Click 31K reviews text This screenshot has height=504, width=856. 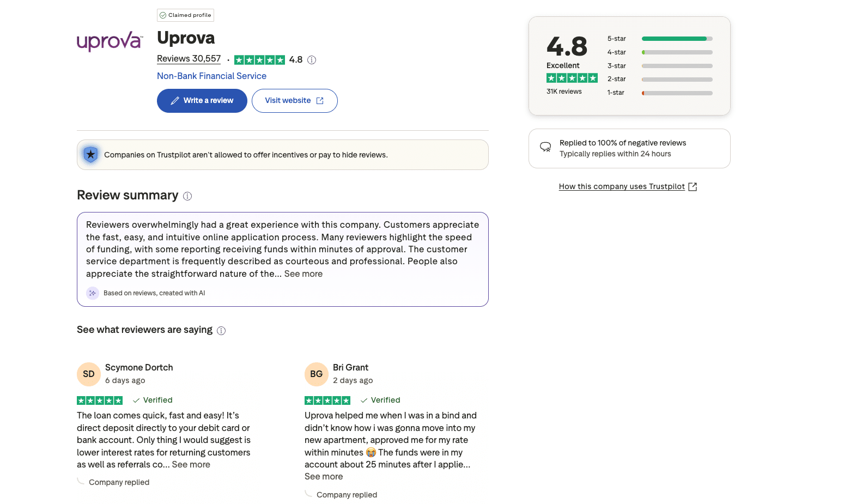564,92
